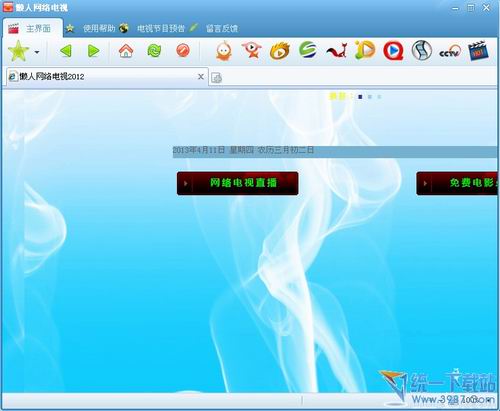Open the Sina eye video icon
The height and width of the screenshot is (411, 500).
(279, 51)
